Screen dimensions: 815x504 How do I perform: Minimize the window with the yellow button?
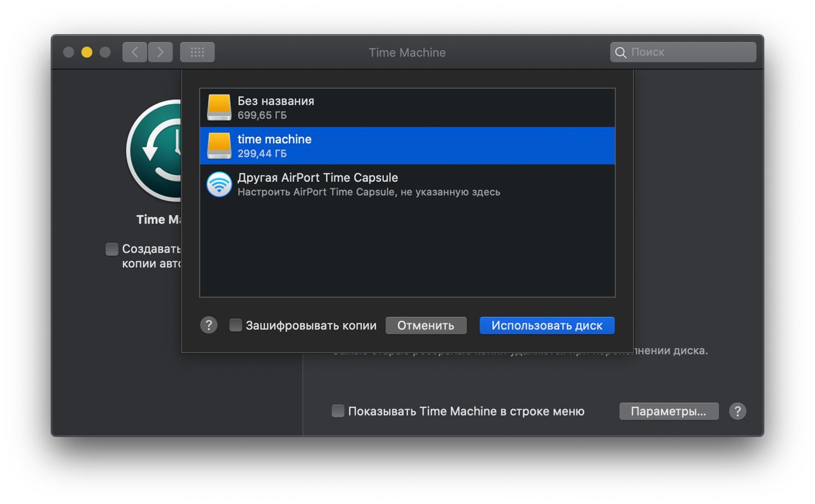coord(87,52)
